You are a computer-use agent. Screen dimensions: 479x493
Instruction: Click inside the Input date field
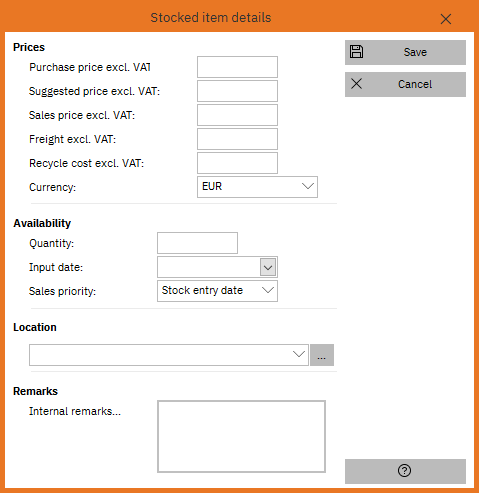coord(208,267)
